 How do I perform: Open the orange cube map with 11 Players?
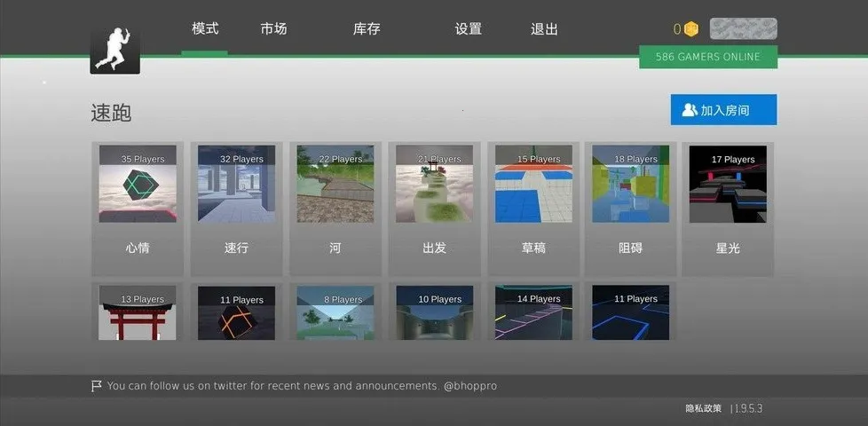(x=236, y=312)
